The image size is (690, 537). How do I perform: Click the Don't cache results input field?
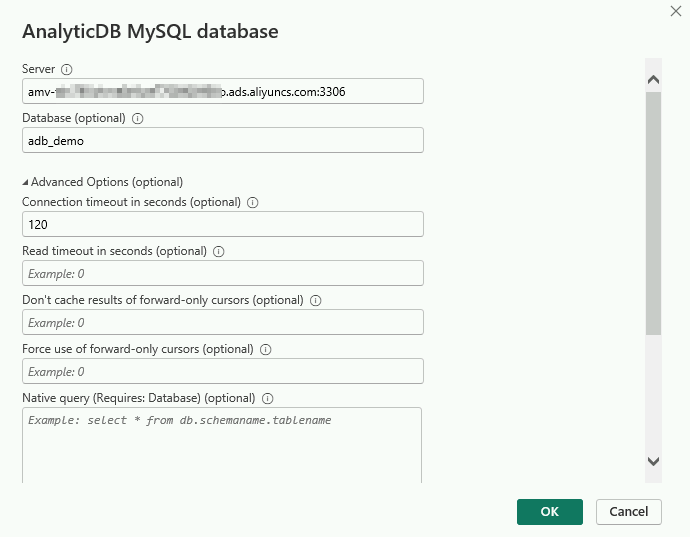point(223,322)
